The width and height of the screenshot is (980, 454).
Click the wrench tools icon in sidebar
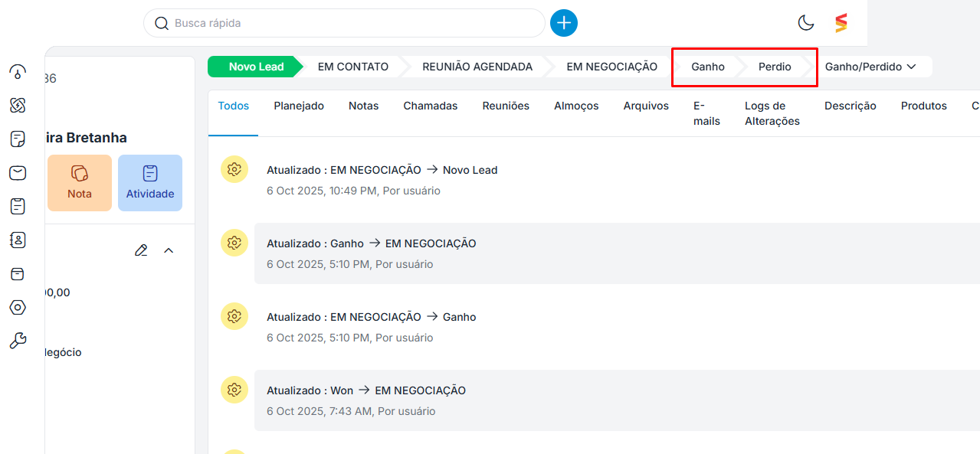click(18, 341)
